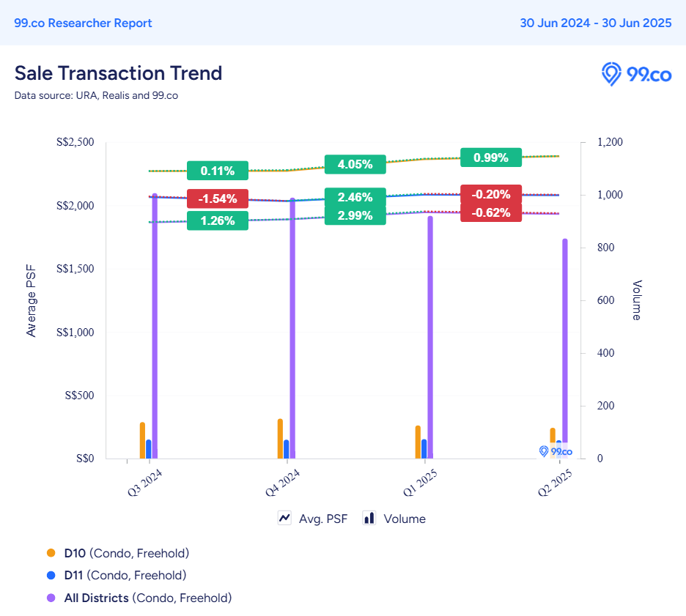The width and height of the screenshot is (686, 616).
Task: Click the Avg. PSF legend label
Action: (x=323, y=519)
